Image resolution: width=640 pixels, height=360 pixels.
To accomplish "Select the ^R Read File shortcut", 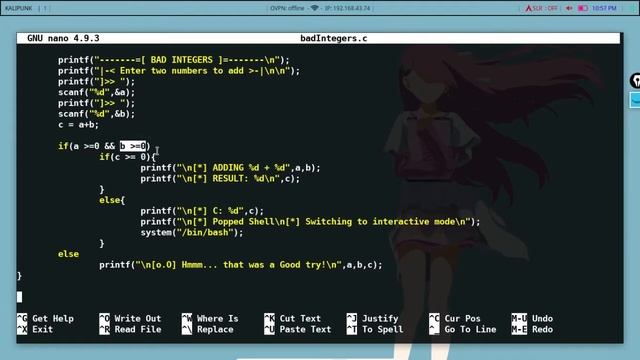I will pos(130,329).
